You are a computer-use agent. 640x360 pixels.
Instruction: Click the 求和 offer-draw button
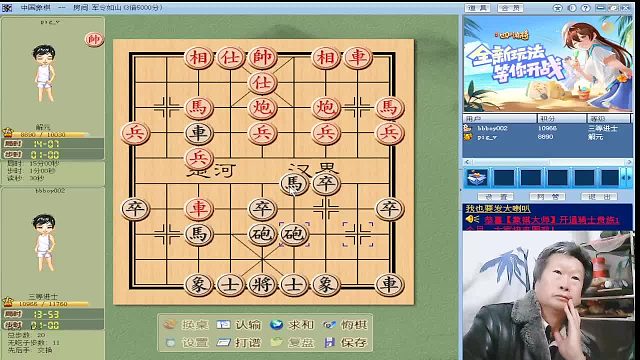point(292,325)
